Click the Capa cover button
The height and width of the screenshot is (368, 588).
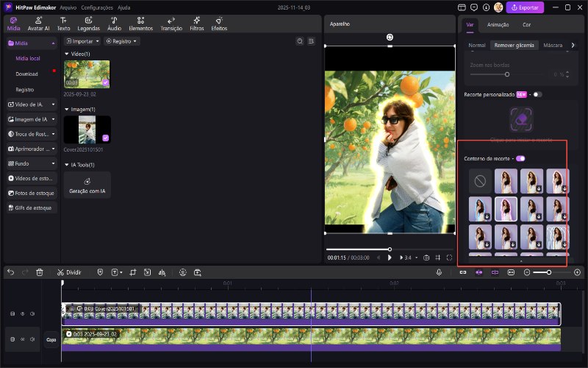(51, 339)
